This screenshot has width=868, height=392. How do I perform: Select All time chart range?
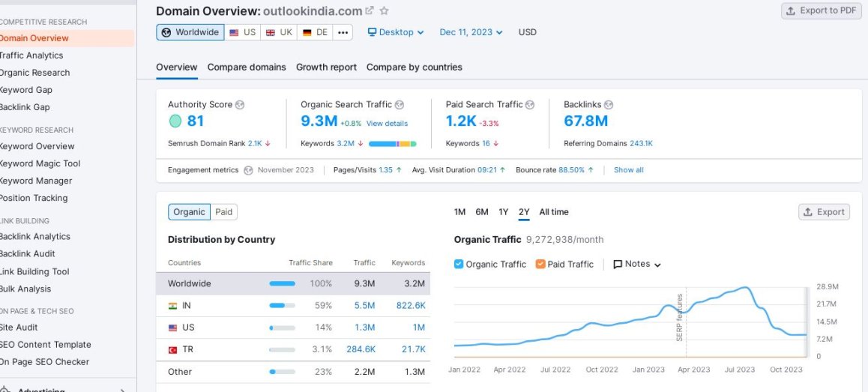pyautogui.click(x=554, y=212)
